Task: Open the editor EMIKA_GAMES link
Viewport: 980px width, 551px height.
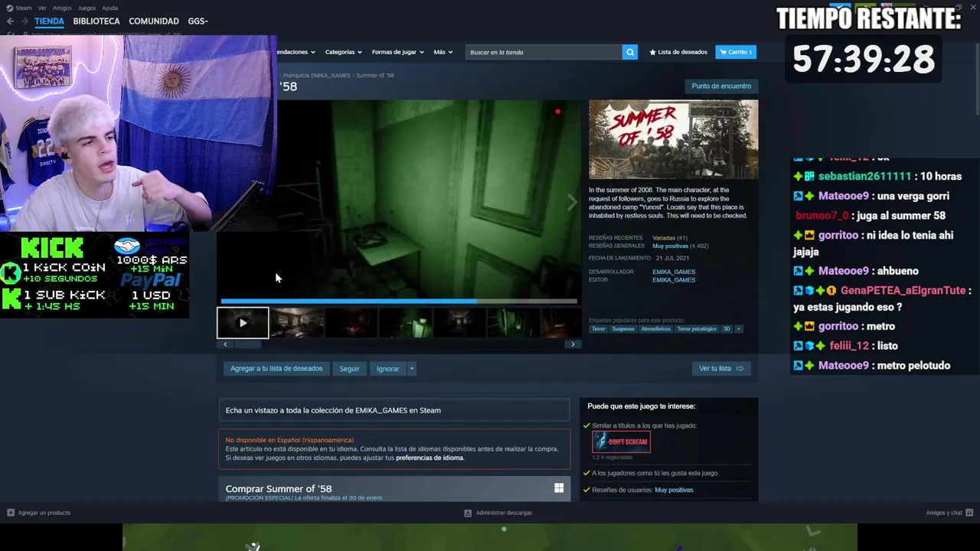Action: (x=674, y=280)
